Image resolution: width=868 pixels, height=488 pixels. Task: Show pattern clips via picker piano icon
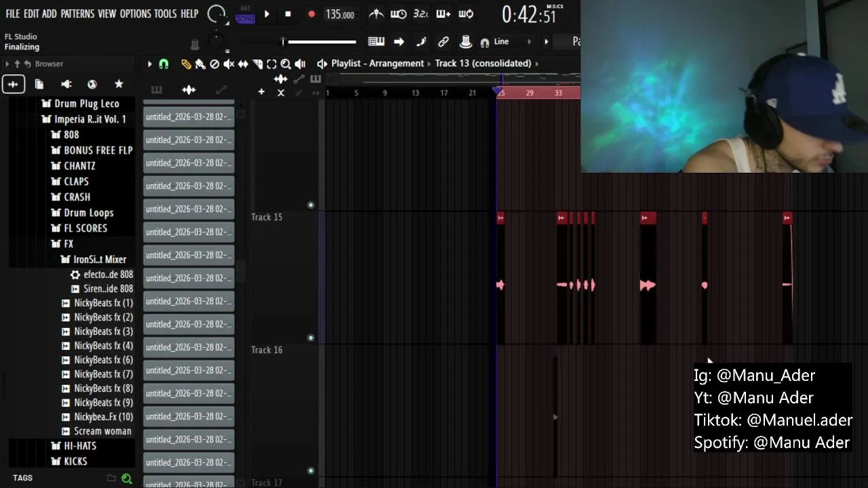[157, 89]
